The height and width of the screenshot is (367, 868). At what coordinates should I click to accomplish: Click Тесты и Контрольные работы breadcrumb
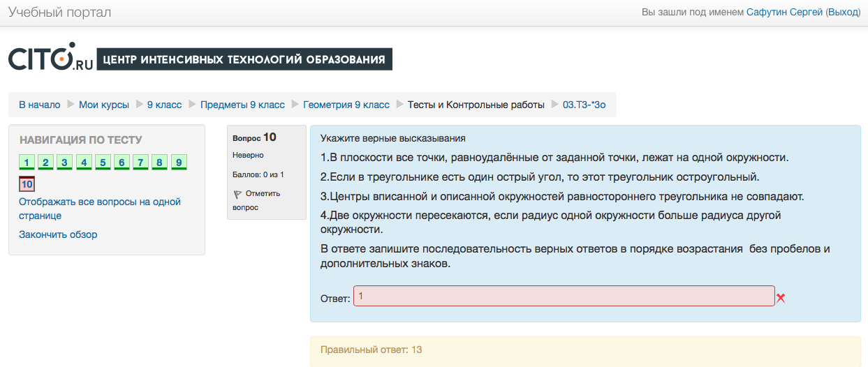476,105
